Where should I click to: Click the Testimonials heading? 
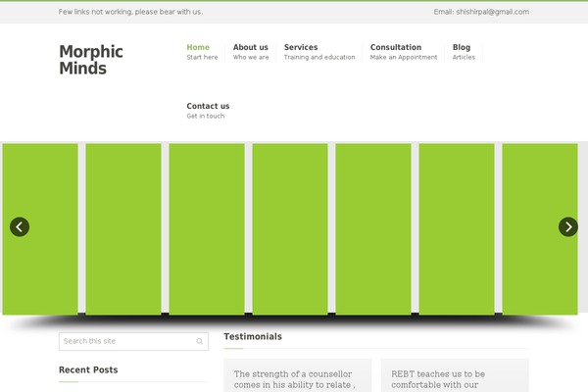[x=253, y=336]
